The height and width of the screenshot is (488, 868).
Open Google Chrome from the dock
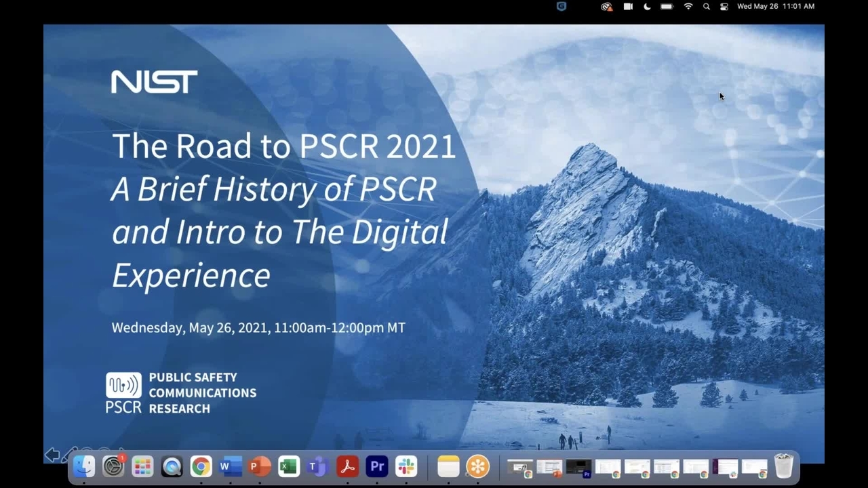tap(201, 466)
